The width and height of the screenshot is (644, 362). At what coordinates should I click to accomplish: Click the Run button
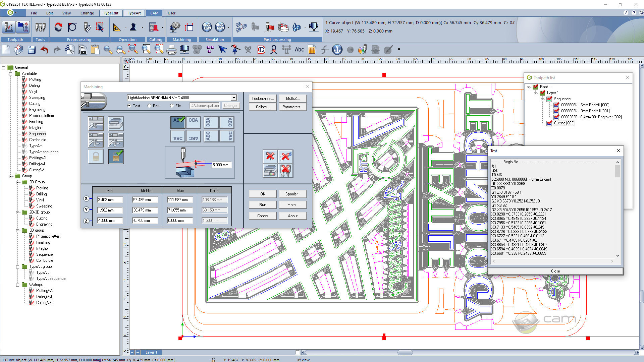coord(263,205)
